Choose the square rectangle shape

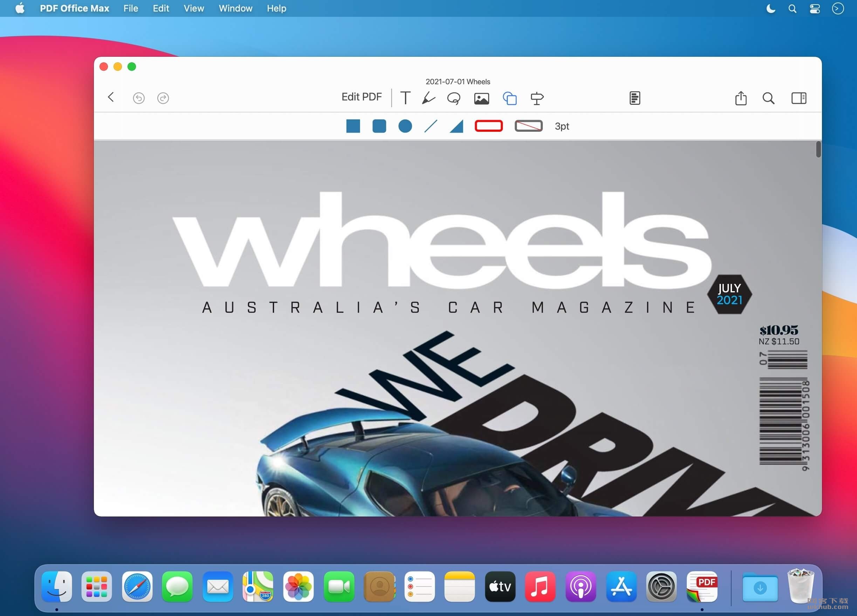coord(353,126)
